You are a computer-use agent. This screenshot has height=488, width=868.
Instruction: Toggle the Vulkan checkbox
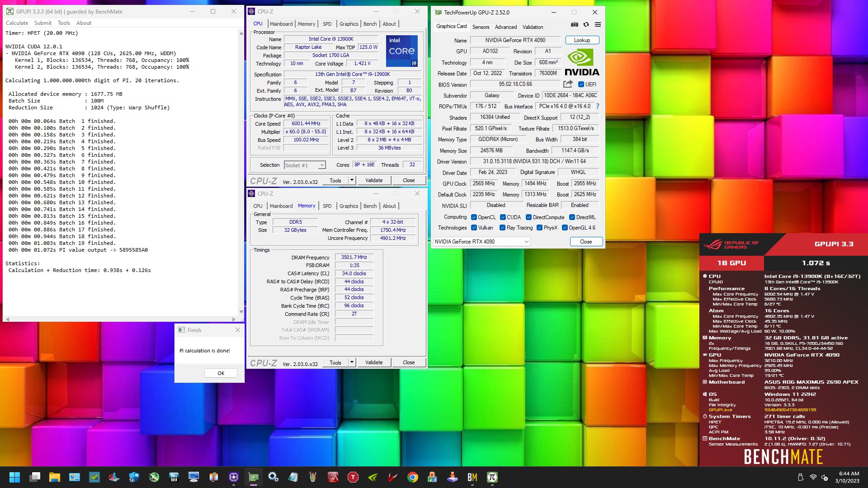(474, 228)
